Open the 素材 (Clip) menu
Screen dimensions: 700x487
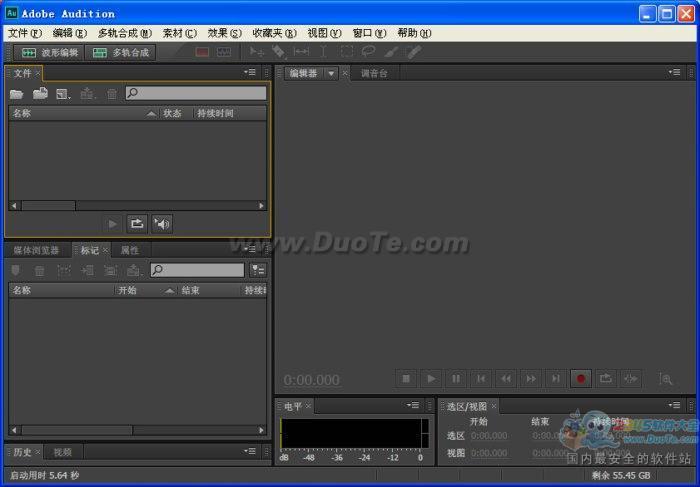[179, 33]
